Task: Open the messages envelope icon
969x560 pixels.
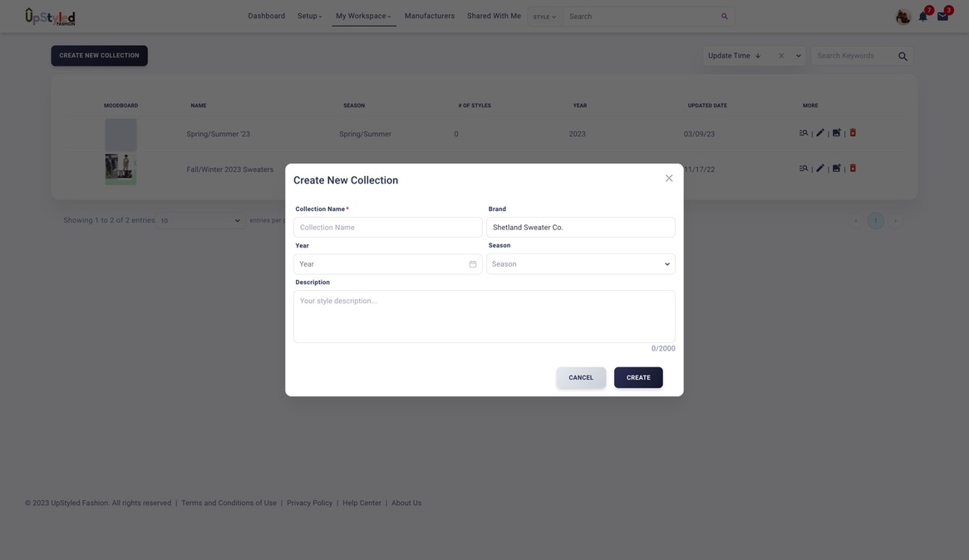Action: click(x=942, y=17)
